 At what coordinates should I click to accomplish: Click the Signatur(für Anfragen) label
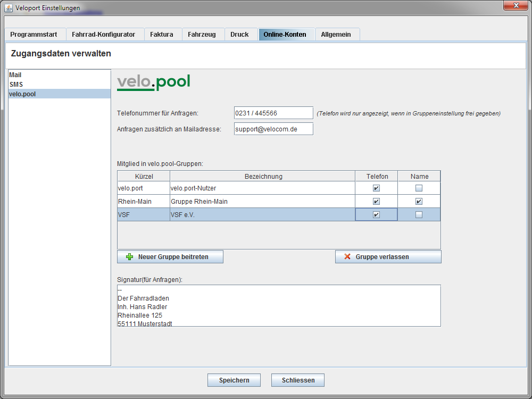click(149, 280)
